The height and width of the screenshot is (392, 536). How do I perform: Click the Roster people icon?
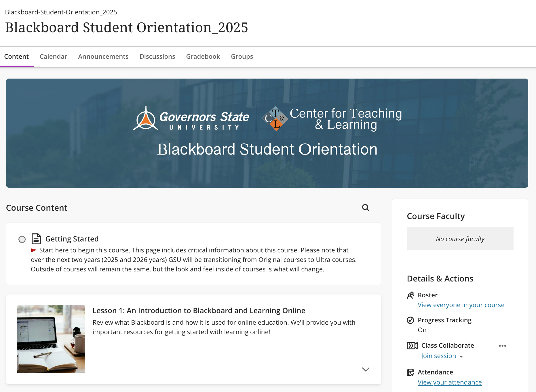[x=410, y=295]
